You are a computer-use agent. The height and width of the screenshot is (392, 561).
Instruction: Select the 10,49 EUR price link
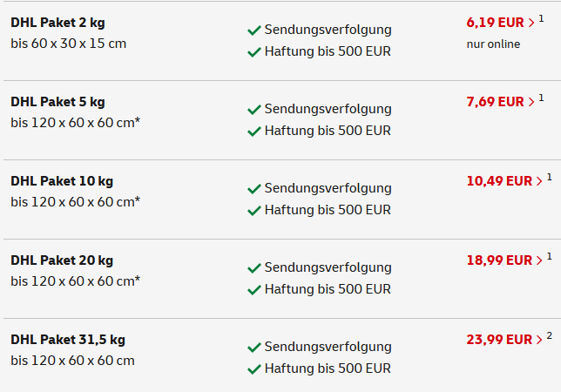[499, 181]
